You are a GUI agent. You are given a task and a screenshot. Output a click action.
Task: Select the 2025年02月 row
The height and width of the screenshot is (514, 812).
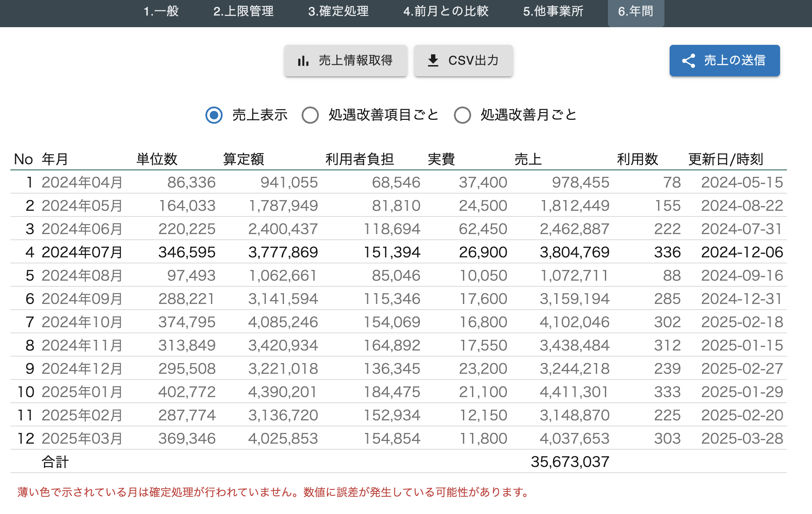click(398, 415)
